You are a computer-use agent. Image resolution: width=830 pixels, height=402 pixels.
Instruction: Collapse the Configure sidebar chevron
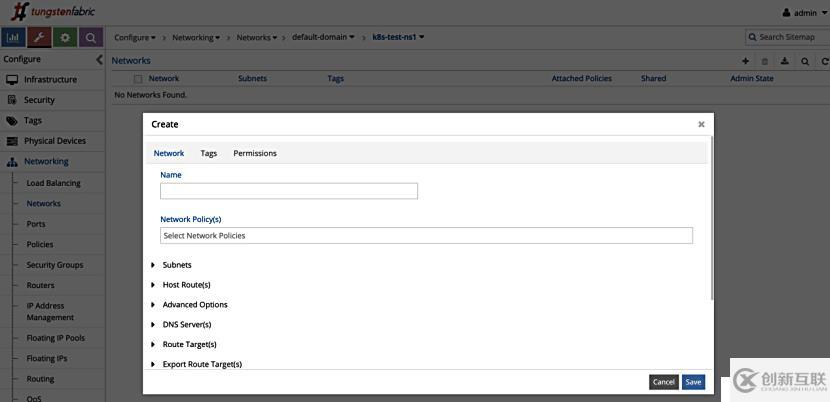point(99,59)
